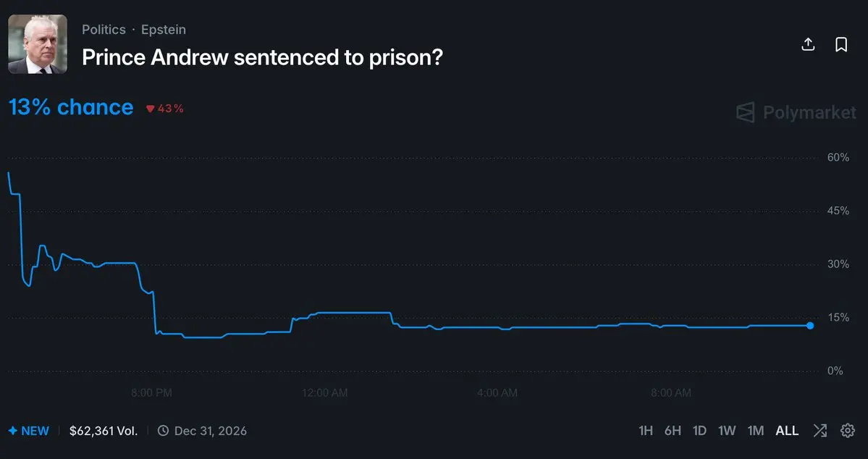Click the clock icon beside Dec 31, 2026
868x459 pixels.
[x=163, y=430]
